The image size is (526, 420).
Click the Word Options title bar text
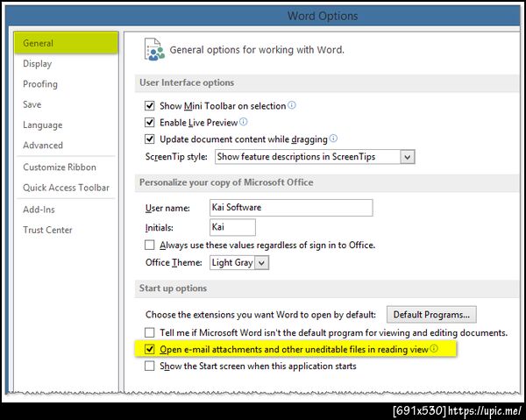pos(323,16)
